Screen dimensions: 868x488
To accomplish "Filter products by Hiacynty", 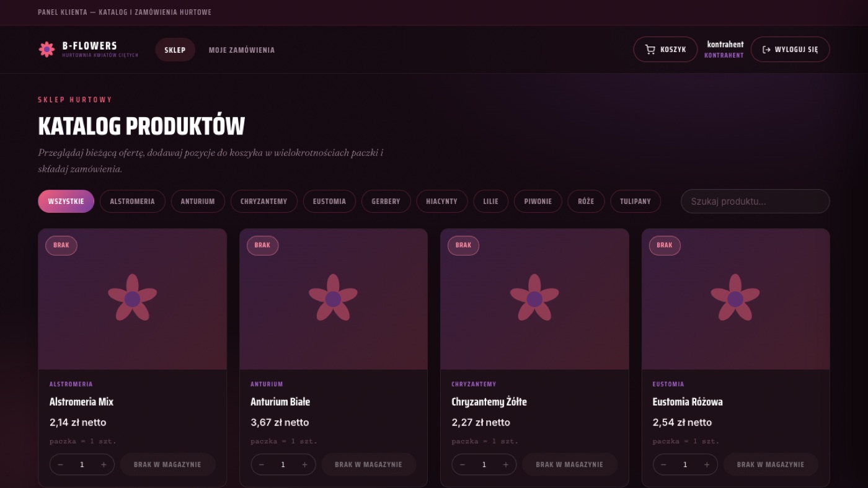I will (442, 202).
